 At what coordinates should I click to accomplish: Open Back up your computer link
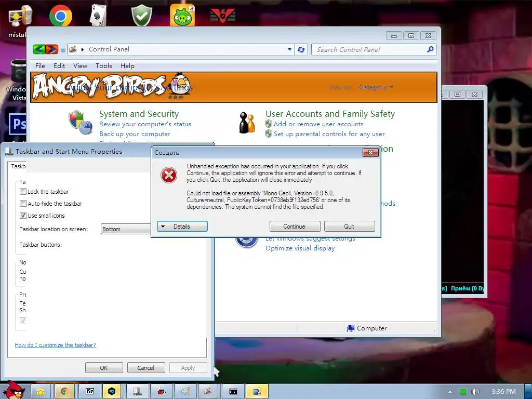(x=135, y=134)
